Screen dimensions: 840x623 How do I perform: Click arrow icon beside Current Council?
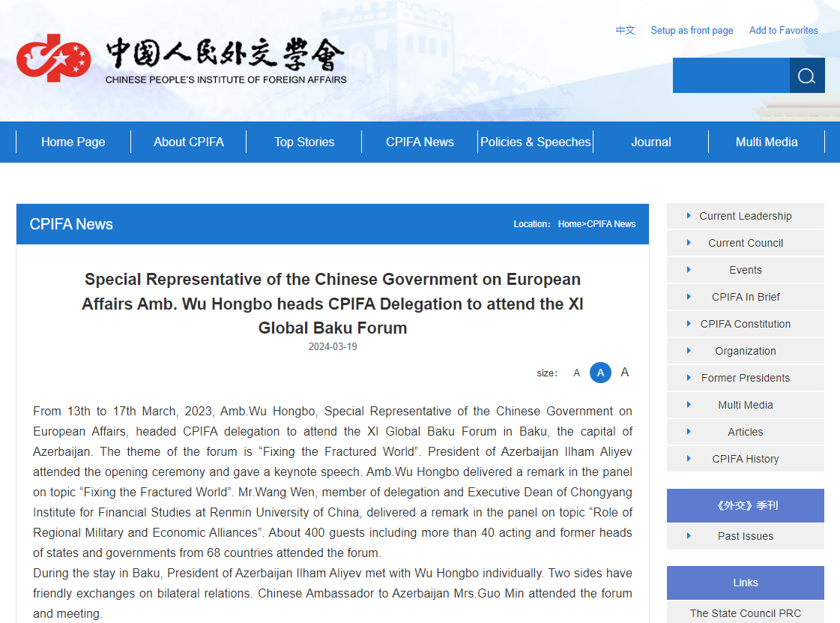[689, 243]
